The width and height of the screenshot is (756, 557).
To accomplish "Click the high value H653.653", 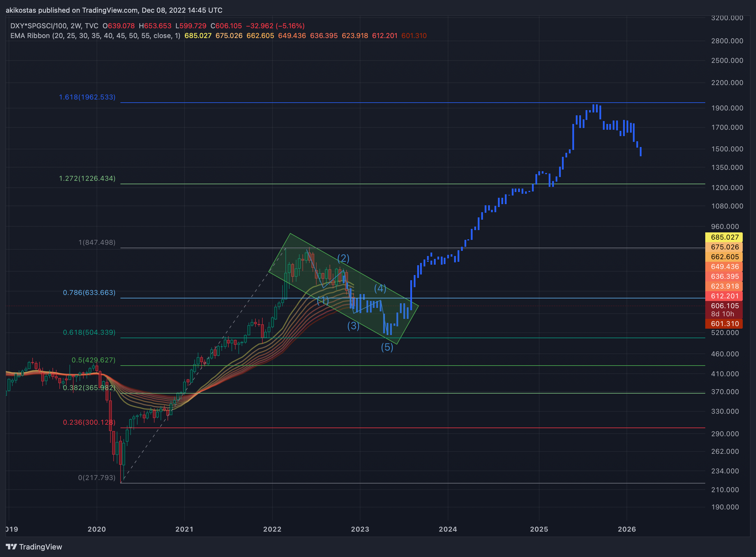I will click(x=155, y=26).
